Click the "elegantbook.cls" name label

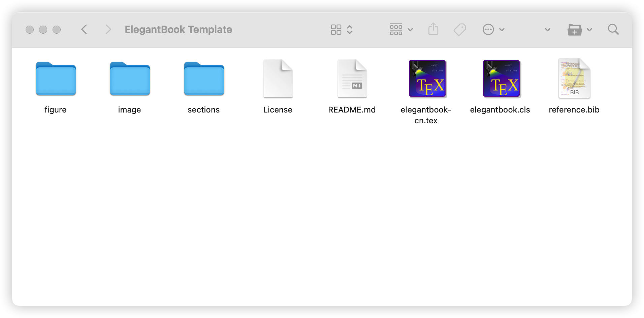500,110
